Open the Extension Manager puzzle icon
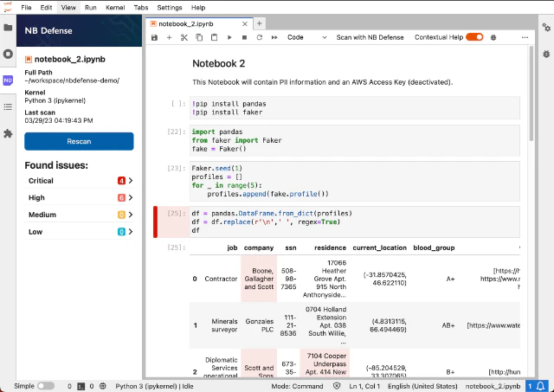The height and width of the screenshot is (392, 554). tap(8, 133)
